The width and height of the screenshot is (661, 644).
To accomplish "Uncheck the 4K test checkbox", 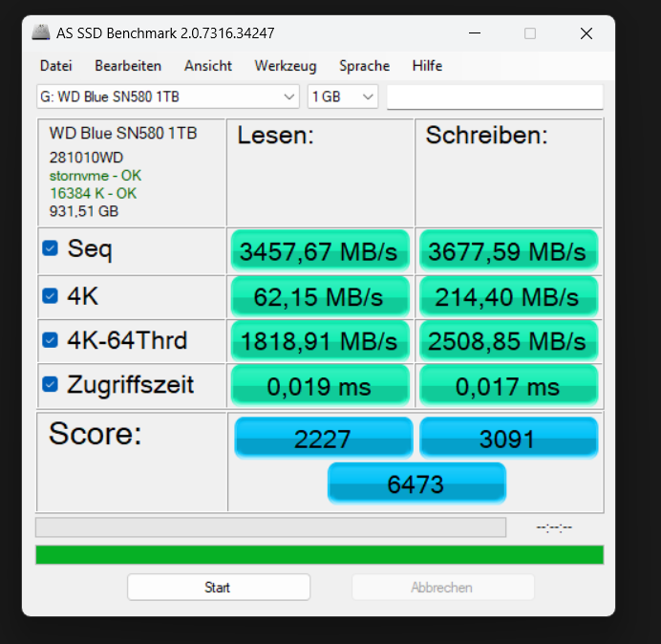I will (51, 296).
